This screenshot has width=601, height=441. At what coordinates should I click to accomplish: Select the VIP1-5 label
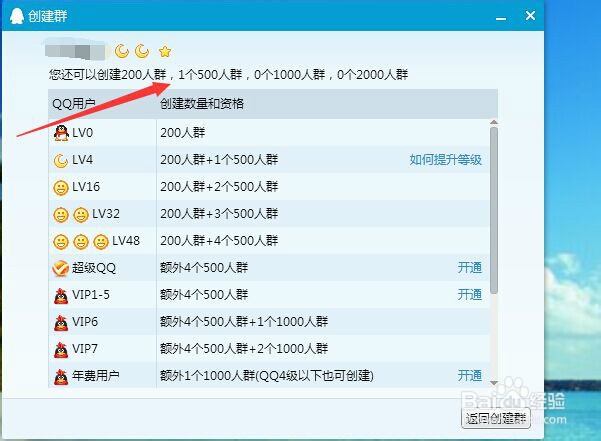tap(91, 295)
